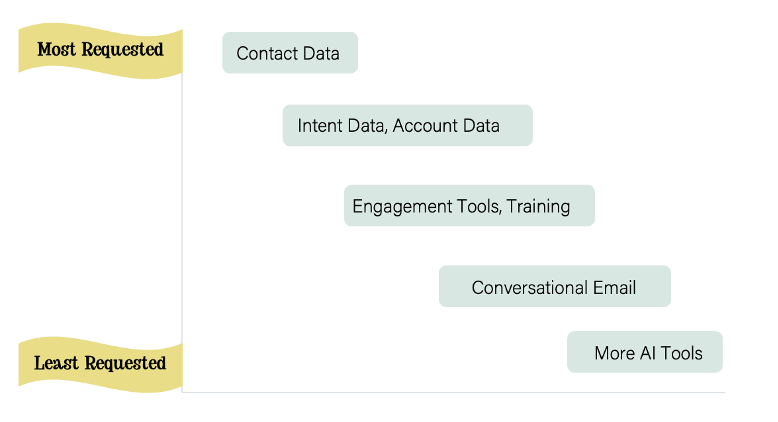The width and height of the screenshot is (778, 422).
Task: Click the words Account Data
Action: pos(446,126)
